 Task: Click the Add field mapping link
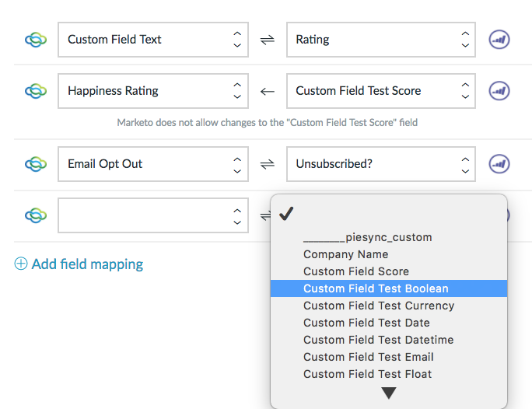point(87,264)
